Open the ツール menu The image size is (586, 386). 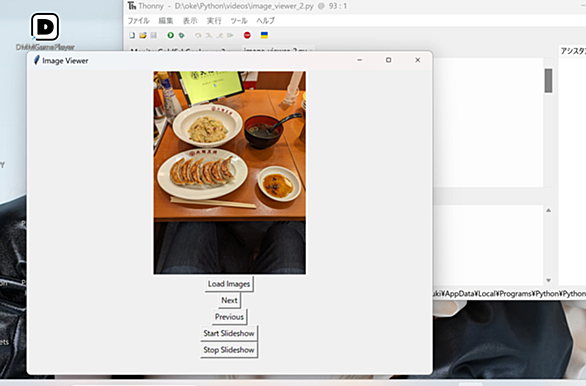tap(239, 21)
